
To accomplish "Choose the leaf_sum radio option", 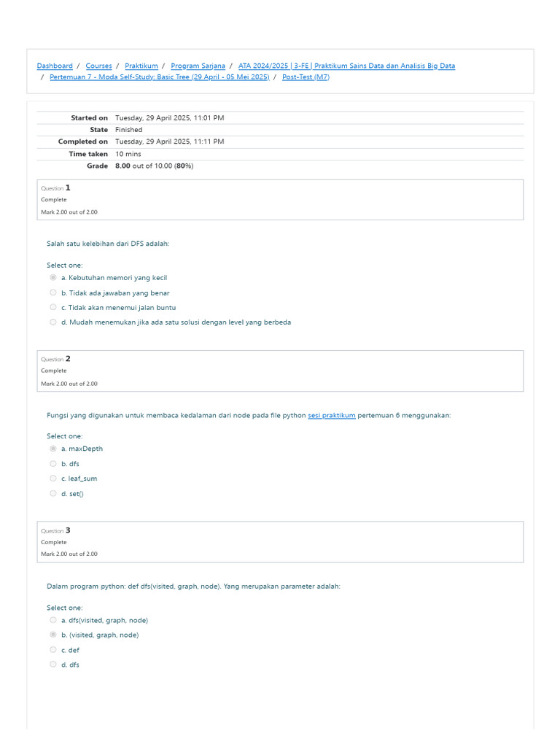I will coord(53,479).
